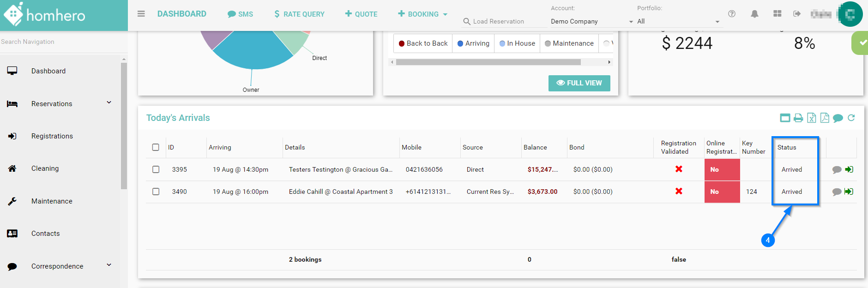Screen dimensions: 868x288
Task: Click the FULL VIEW button
Action: [579, 83]
